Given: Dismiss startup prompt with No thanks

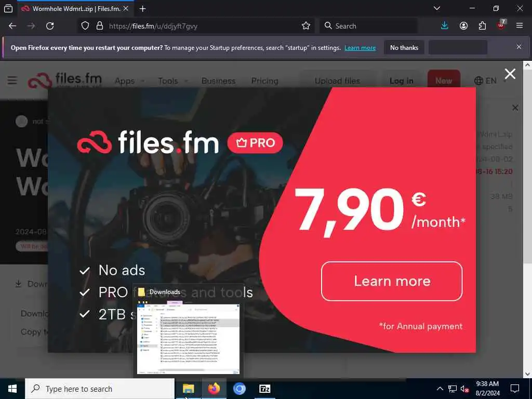Looking at the screenshot, I should tap(404, 47).
